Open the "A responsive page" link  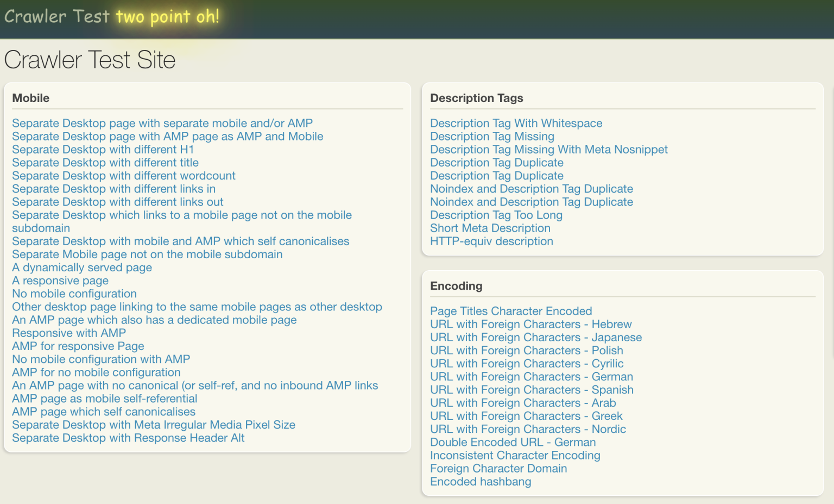coord(60,280)
